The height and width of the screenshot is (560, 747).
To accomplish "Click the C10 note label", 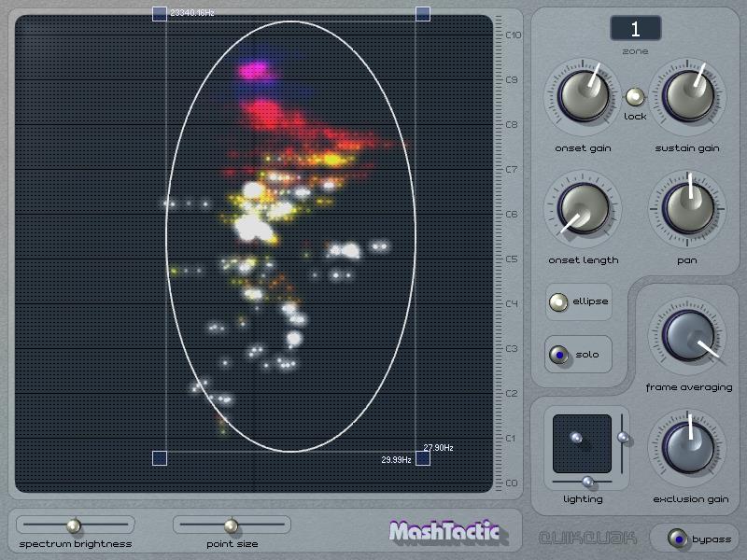I will pos(514,35).
